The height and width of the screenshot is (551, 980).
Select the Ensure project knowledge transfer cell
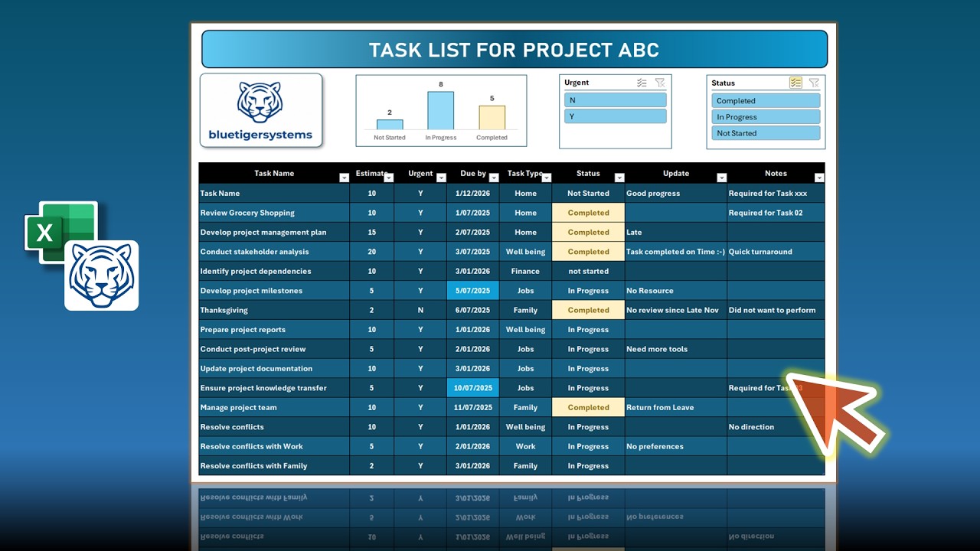(274, 388)
